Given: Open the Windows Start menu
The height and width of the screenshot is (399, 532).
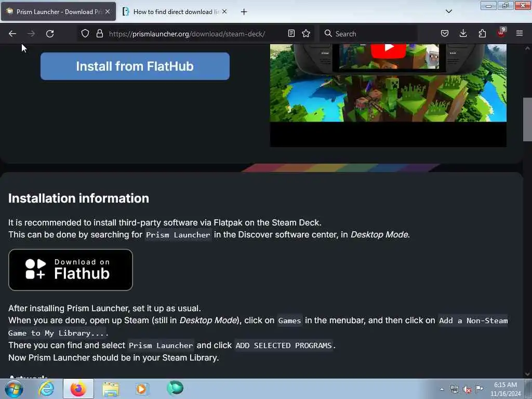Looking at the screenshot, I should coord(14,389).
